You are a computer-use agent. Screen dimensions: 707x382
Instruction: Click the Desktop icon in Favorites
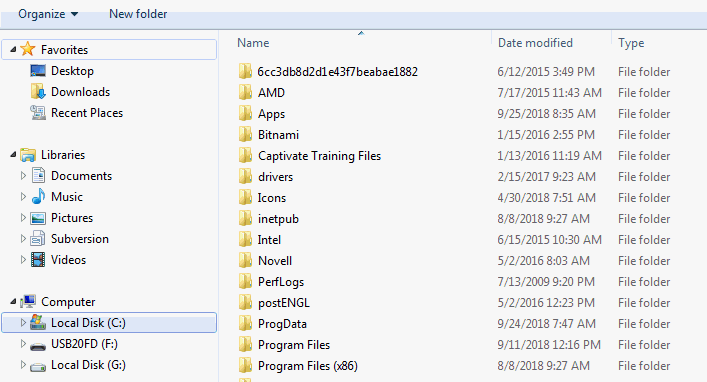tap(38, 71)
